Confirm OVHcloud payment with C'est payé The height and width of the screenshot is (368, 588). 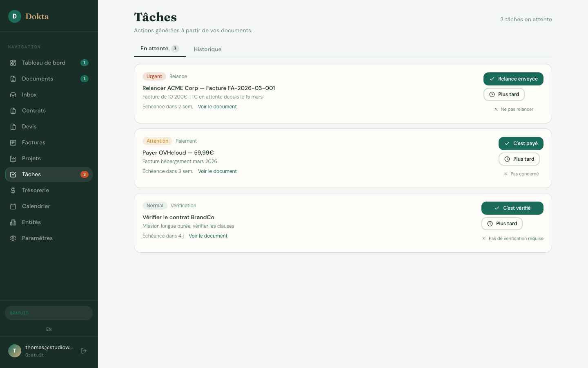click(x=521, y=144)
